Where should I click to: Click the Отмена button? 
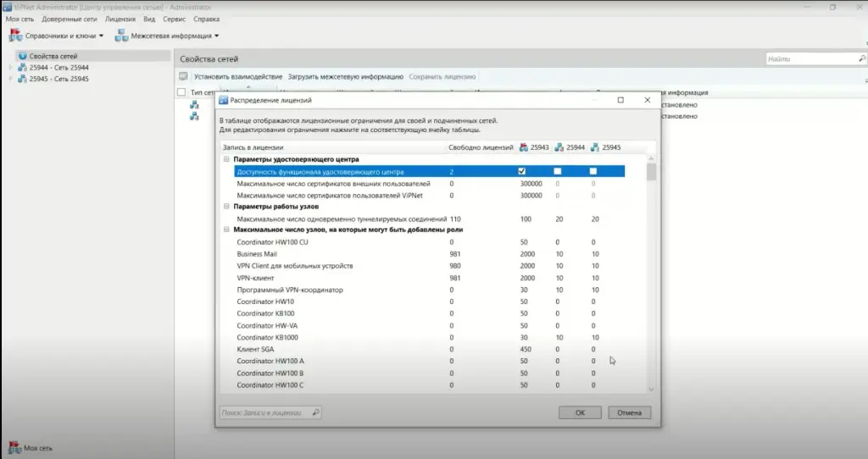click(x=630, y=412)
